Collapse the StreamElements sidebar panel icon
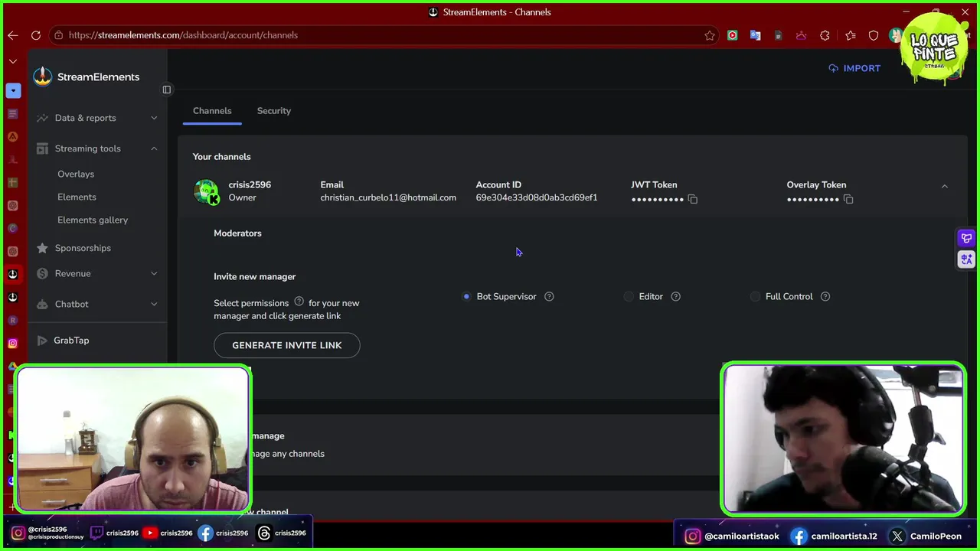Screen dimensions: 980x551 167,90
